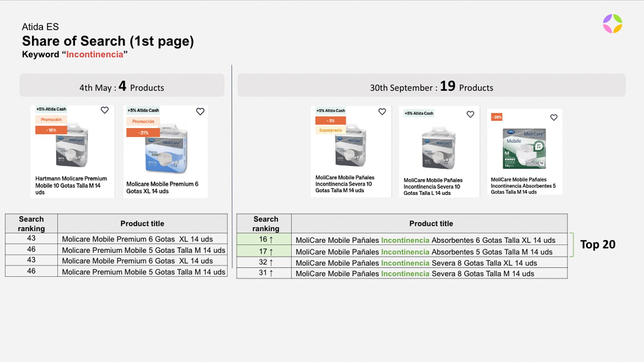Click the -16% discount badge
The height and width of the screenshot is (362, 644).
51,130
